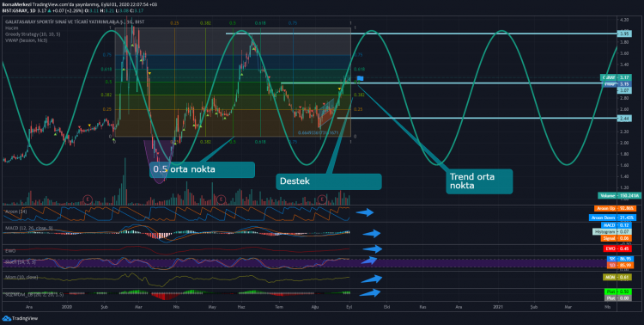Select the Mom (10, close) pane title
Screen dimensions: 644x325
(21, 277)
